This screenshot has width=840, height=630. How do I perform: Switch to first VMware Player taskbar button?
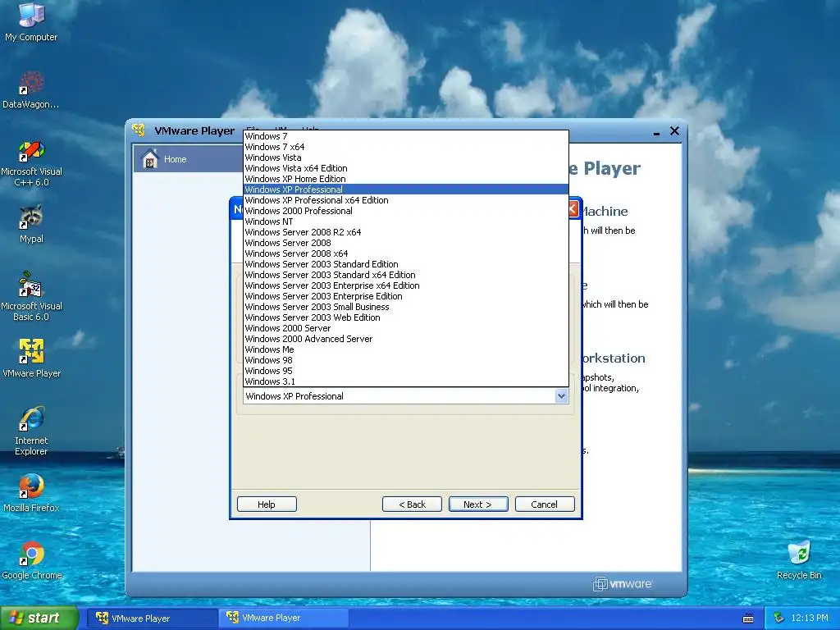click(x=152, y=619)
